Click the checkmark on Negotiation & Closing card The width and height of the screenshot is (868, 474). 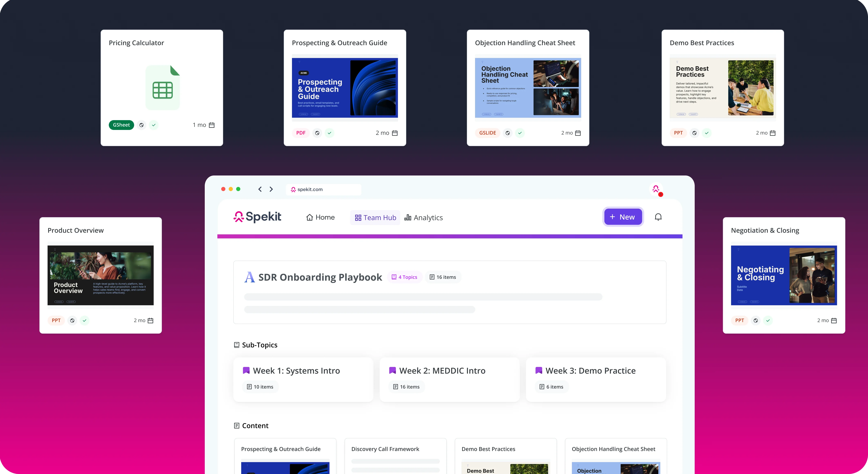click(x=768, y=321)
